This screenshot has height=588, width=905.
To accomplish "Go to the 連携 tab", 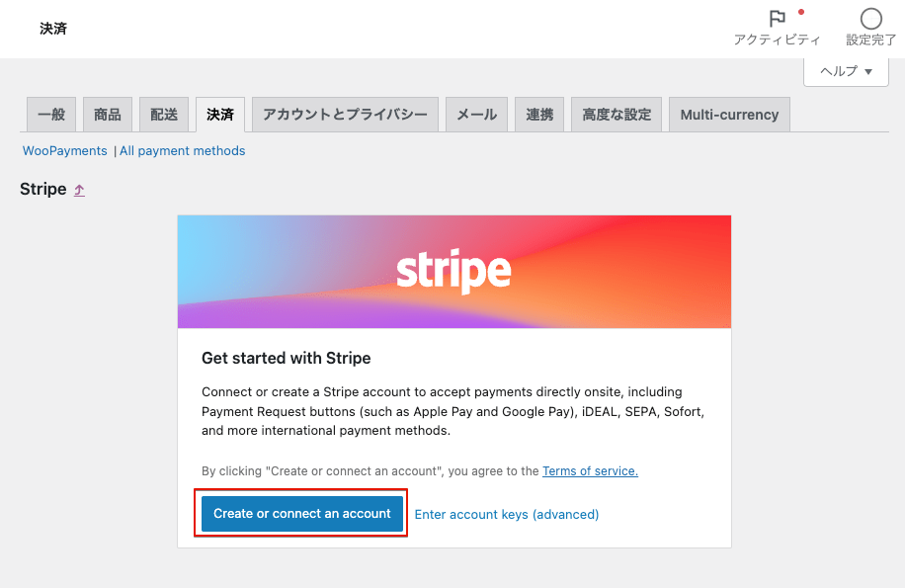I will pyautogui.click(x=539, y=115).
